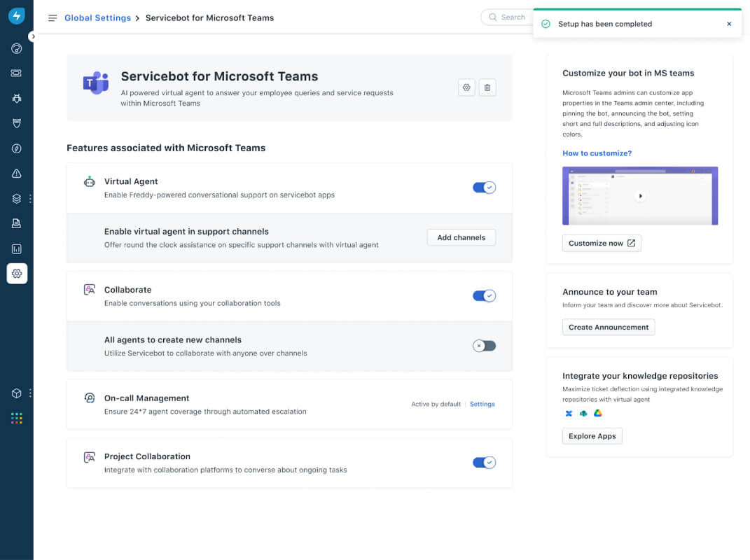
Task: Toggle the Project Collaboration switch
Action: coord(484,463)
